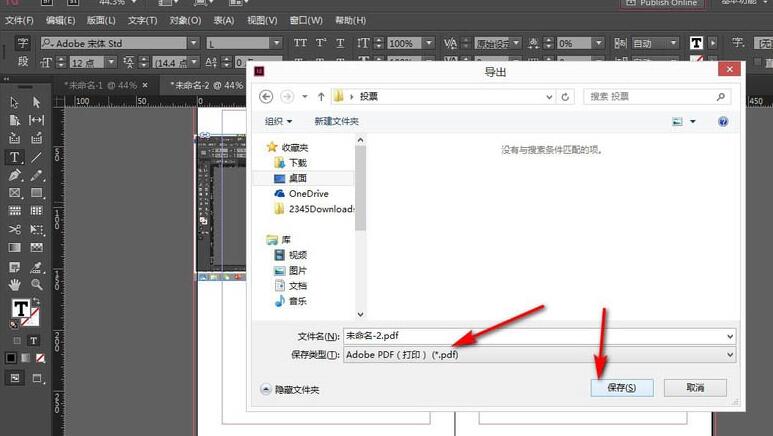
Task: Select 桌面 in the navigation tree
Action: [297, 178]
